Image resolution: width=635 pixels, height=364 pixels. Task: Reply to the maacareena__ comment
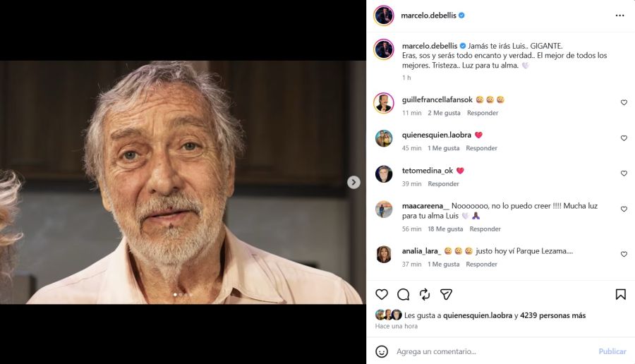485,229
